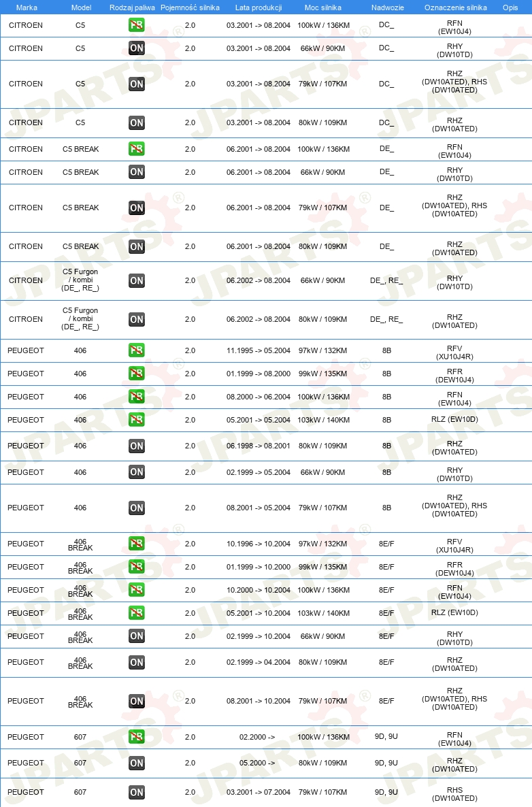Click diesel icon in C5 Furgon 80kW row
The image size is (532, 807).
136,319
